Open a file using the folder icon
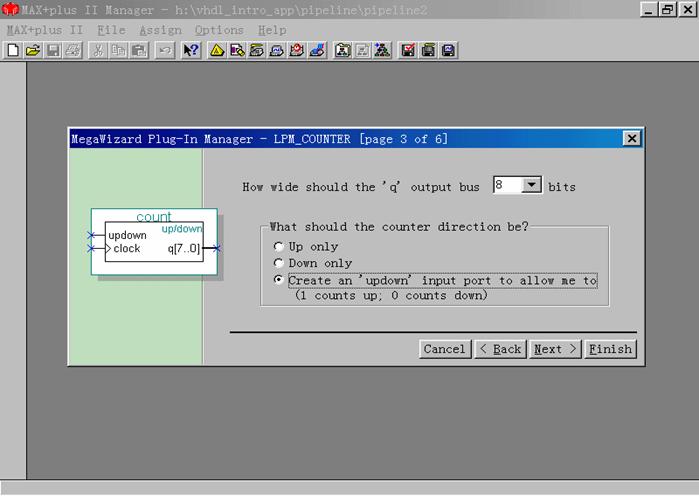Viewport: 699px width, 496px height. coord(33,50)
